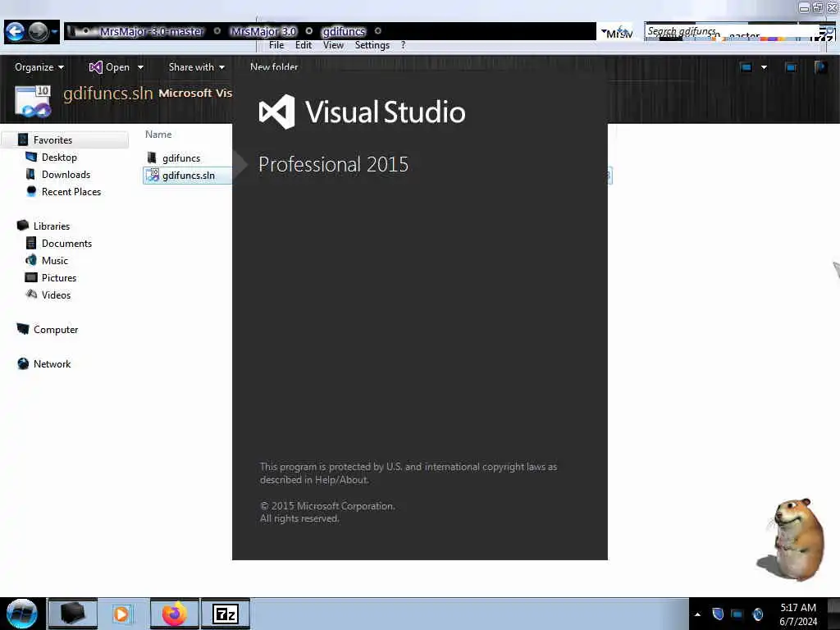840x630 pixels.
Task: Click the gdifuncs.sln header icon
Action: (x=33, y=101)
